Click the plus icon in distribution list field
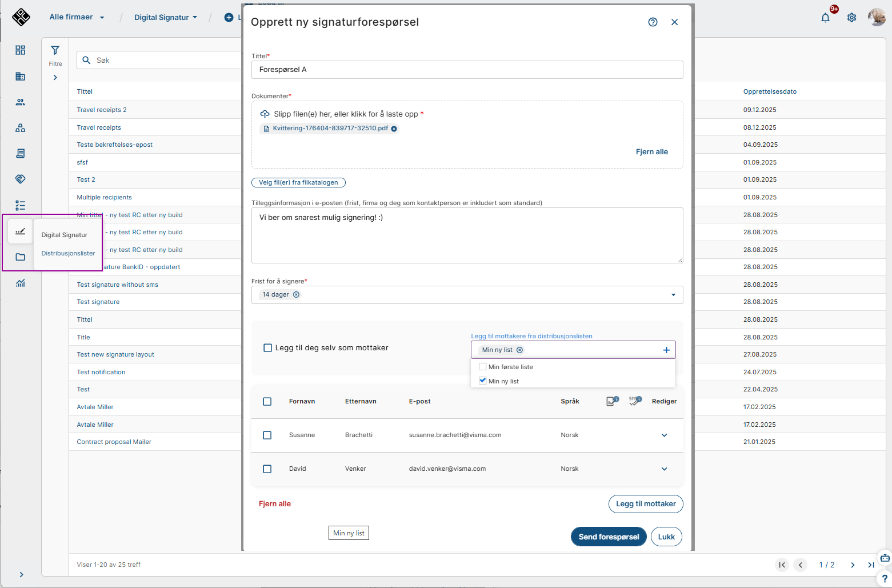 click(x=666, y=350)
